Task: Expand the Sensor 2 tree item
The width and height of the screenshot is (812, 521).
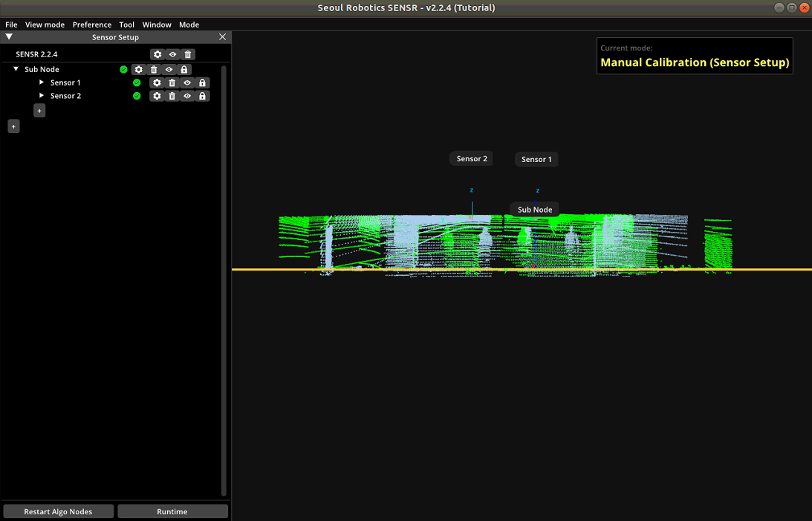Action: coord(42,96)
